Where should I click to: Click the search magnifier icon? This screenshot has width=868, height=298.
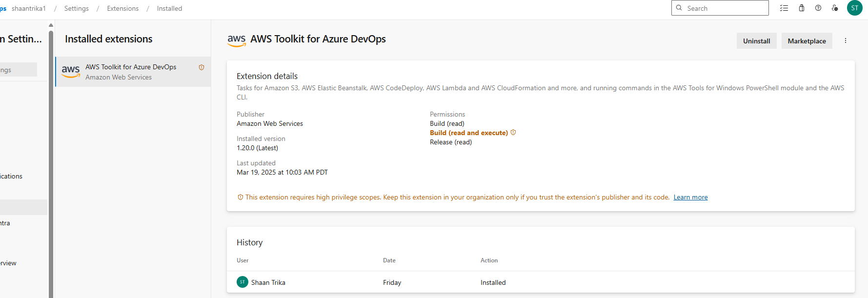679,8
